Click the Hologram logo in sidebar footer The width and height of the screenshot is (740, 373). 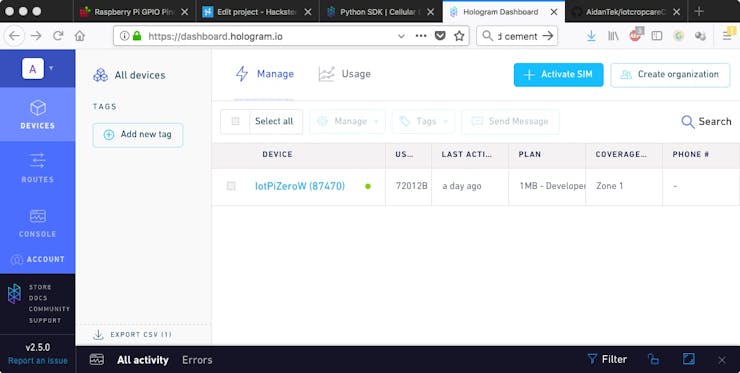[x=14, y=294]
